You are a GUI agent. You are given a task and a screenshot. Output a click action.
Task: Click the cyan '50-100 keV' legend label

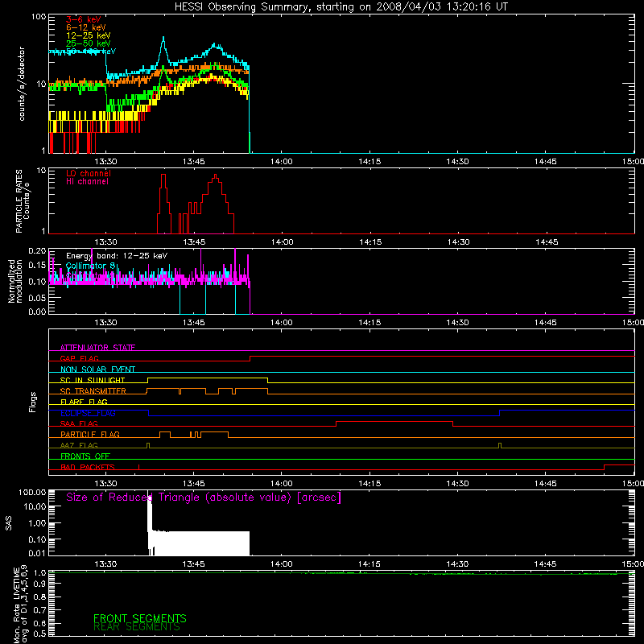(91, 52)
